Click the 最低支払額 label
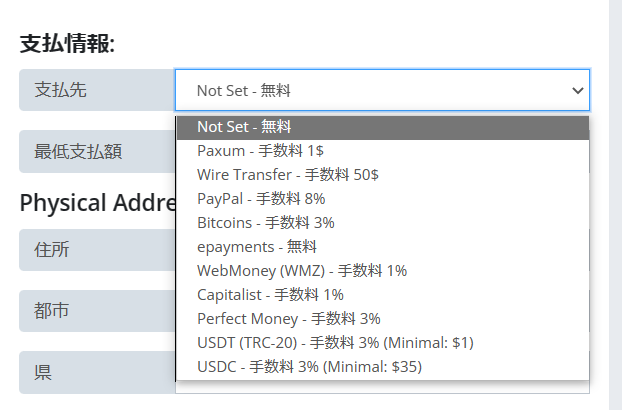Screen dimensions: 622x410 (x=78, y=151)
